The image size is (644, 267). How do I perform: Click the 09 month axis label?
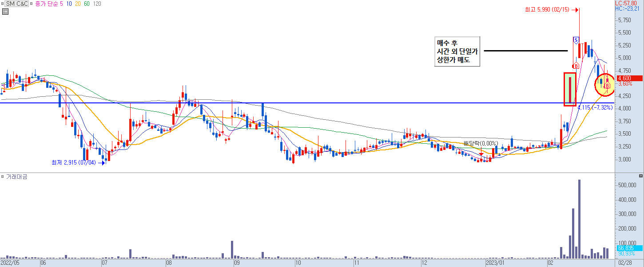(237, 263)
